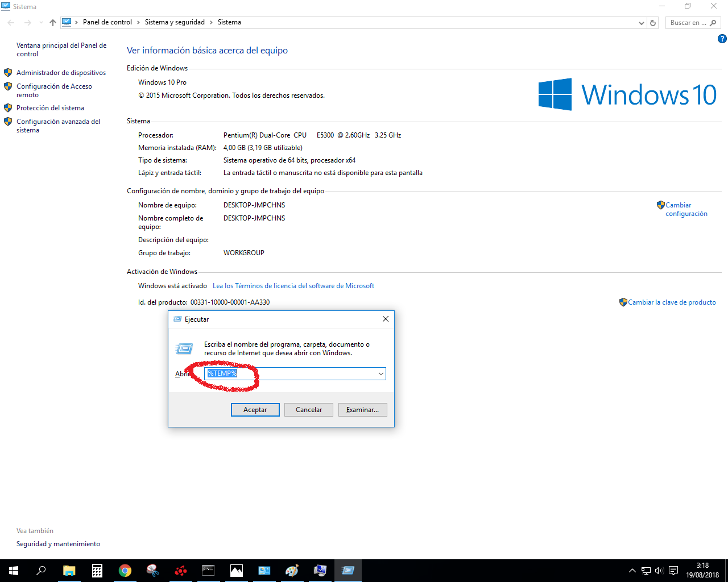
Task: Click Cancelar in the Ejecutar dialog
Action: (x=309, y=410)
